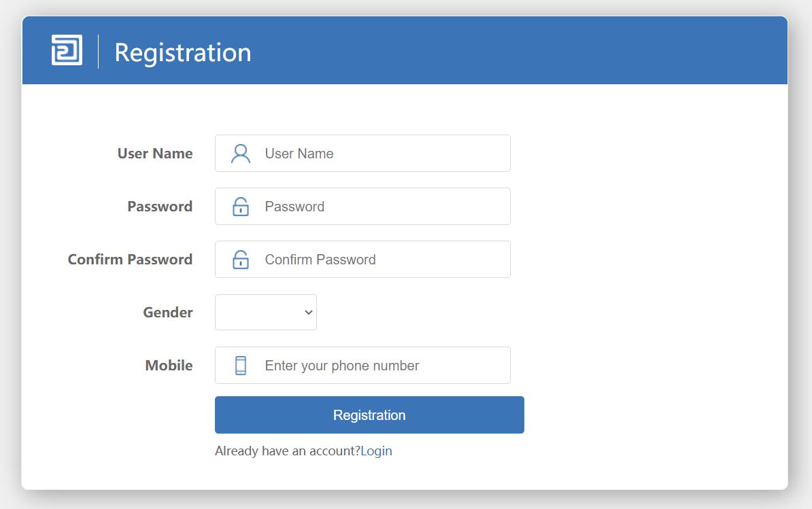The height and width of the screenshot is (509, 812).
Task: Click the bold 'Confirm Password' label
Action: [x=130, y=260]
